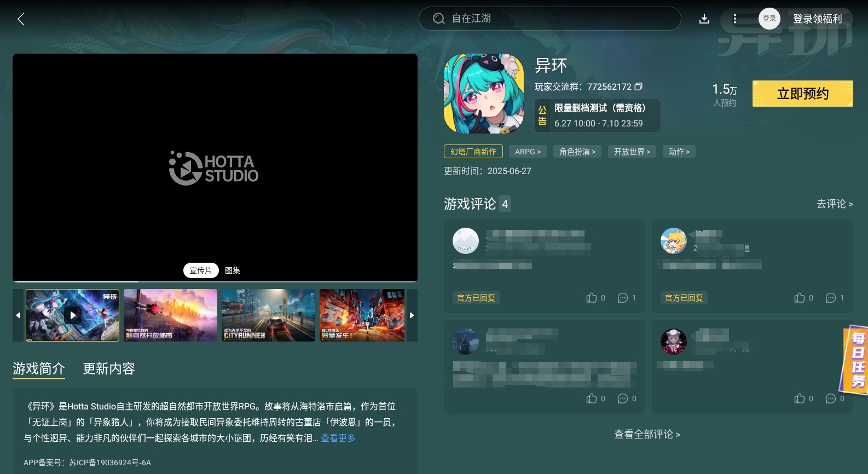Play the HOTTA STUDIO trailer video
The image size is (868, 474).
click(x=215, y=167)
